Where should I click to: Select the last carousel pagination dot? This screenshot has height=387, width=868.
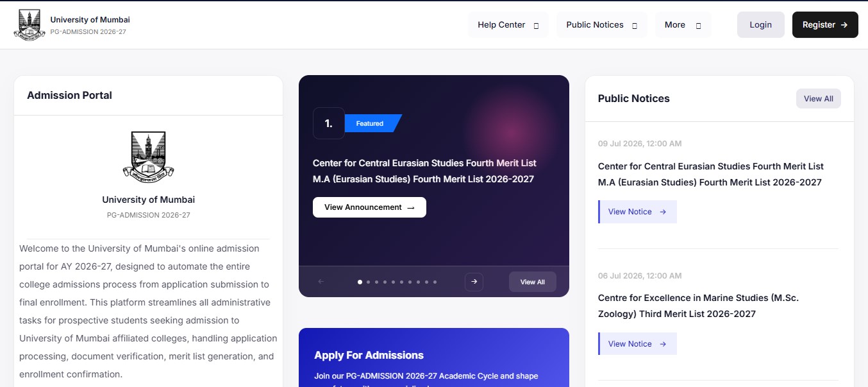pyautogui.click(x=435, y=282)
